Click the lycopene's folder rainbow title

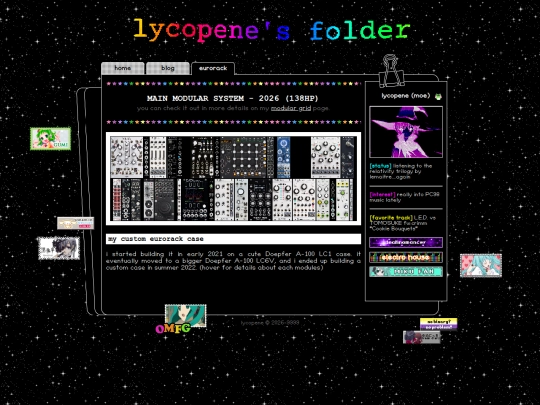272,31
